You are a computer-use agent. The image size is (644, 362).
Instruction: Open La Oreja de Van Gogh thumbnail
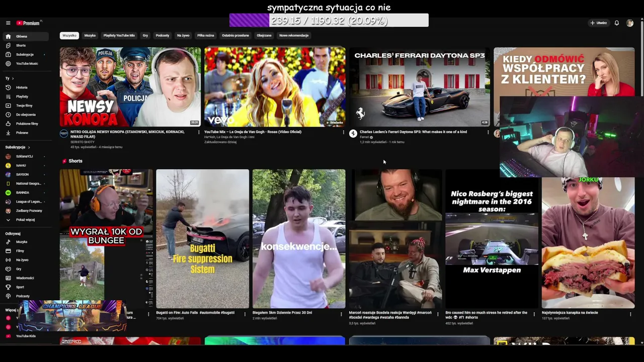(x=275, y=87)
